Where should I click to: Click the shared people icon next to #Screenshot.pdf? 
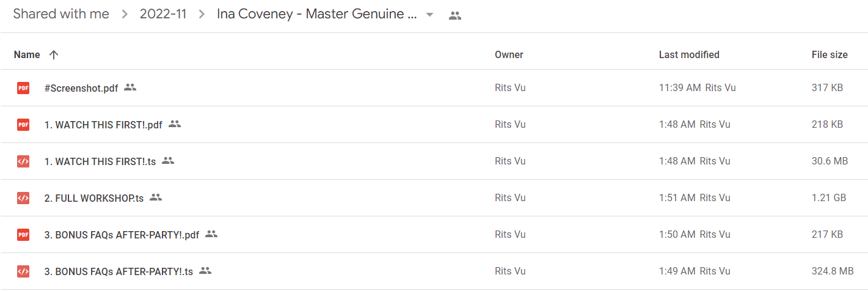coord(130,87)
